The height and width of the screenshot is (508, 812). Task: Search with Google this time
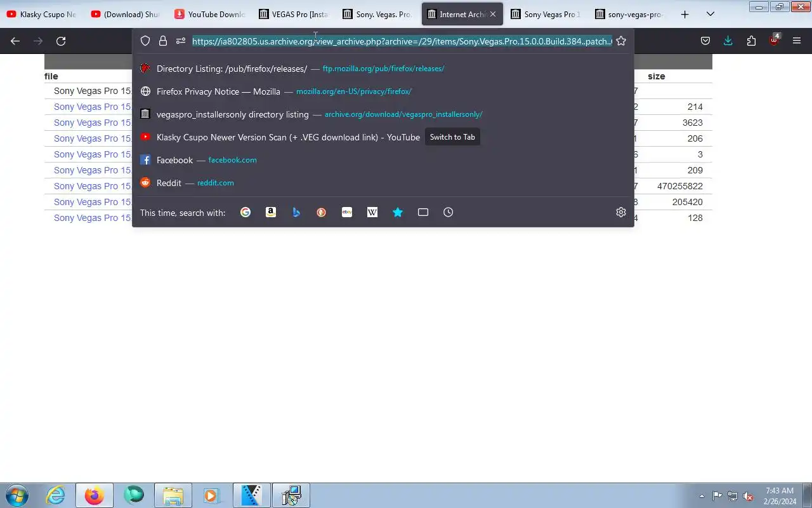[246, 212]
